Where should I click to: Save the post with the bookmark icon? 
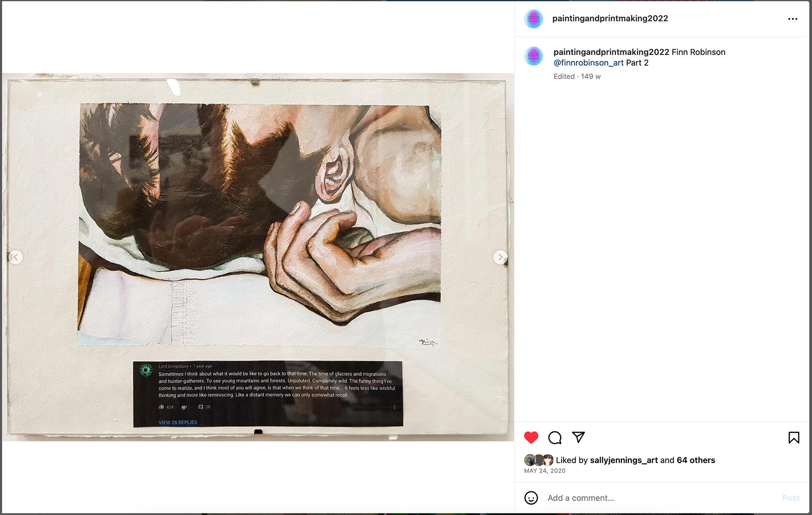coord(794,438)
